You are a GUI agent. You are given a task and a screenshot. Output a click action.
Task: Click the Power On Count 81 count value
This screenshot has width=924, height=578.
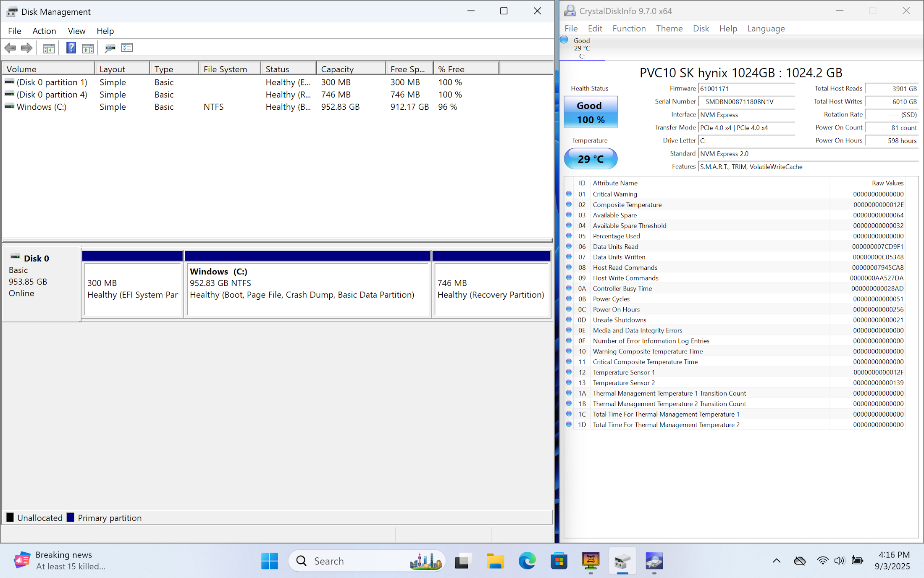[x=892, y=127]
